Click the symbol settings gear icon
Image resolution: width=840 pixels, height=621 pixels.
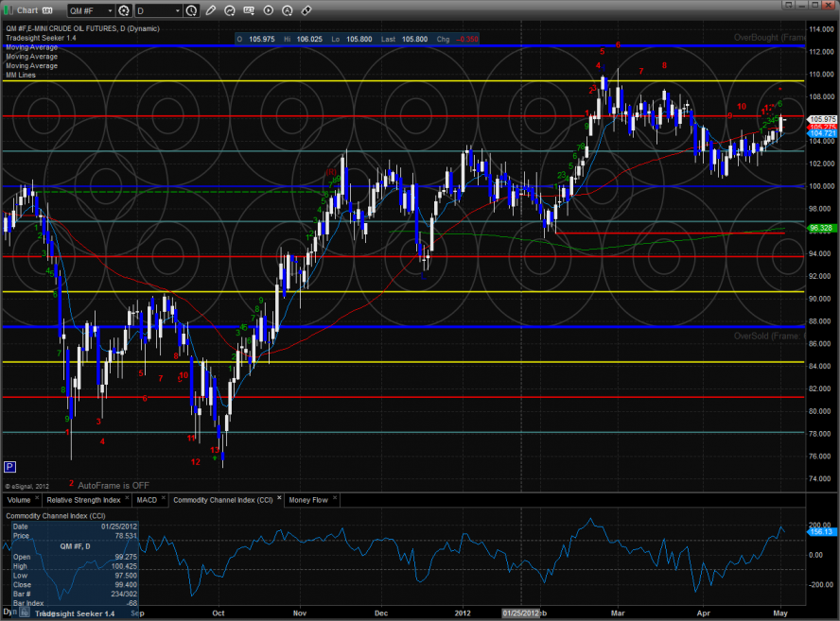[123, 10]
